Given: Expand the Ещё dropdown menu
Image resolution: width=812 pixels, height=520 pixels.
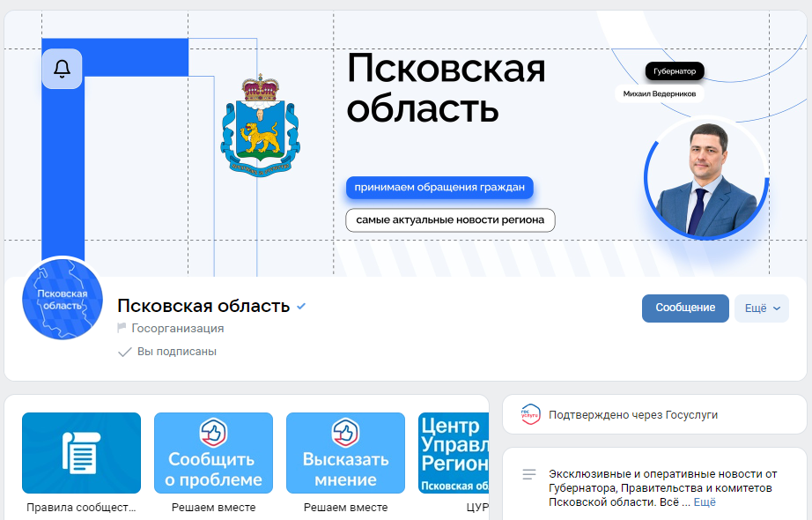Looking at the screenshot, I should [762, 308].
